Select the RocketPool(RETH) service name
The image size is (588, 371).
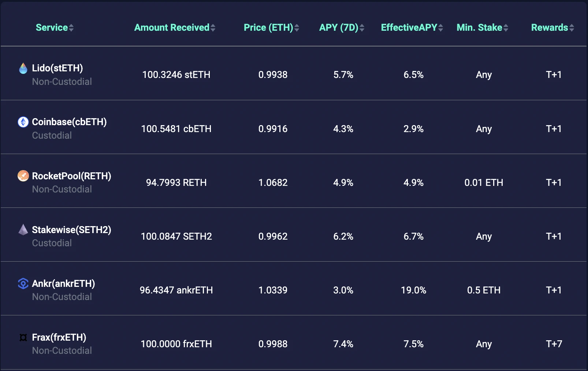(72, 176)
